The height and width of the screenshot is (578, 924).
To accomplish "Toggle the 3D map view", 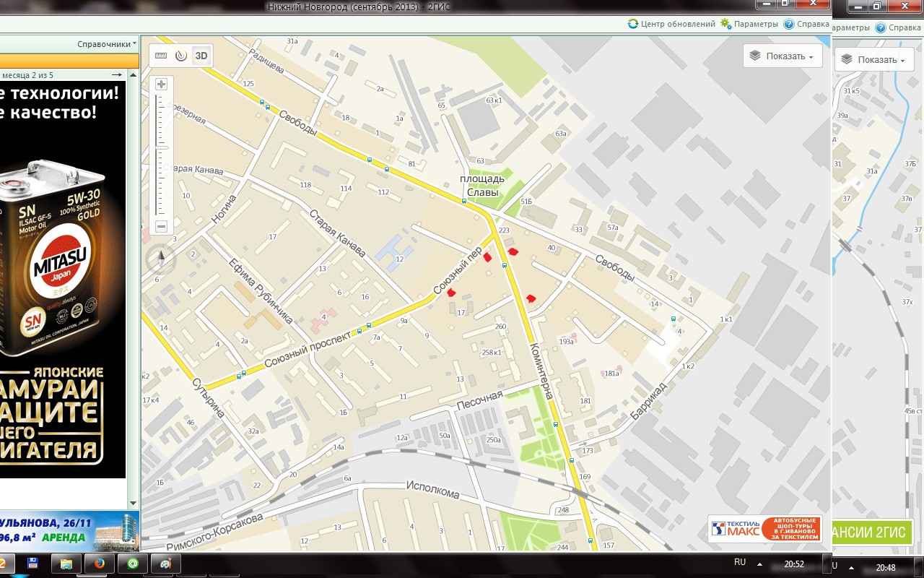I will coord(201,56).
